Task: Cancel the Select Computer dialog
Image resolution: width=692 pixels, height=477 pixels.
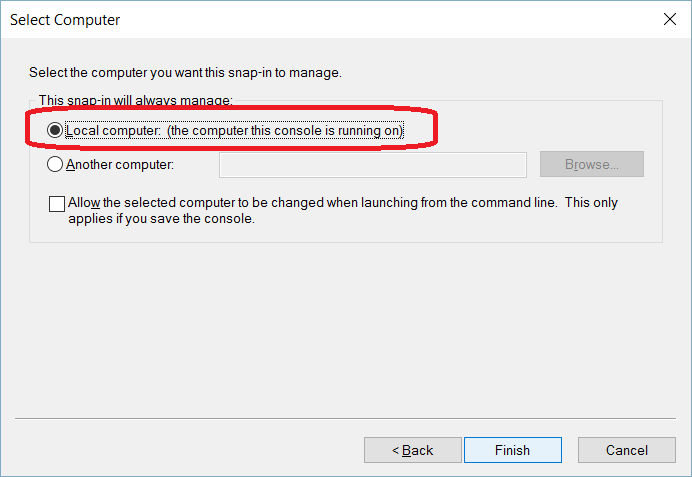Action: 627,450
